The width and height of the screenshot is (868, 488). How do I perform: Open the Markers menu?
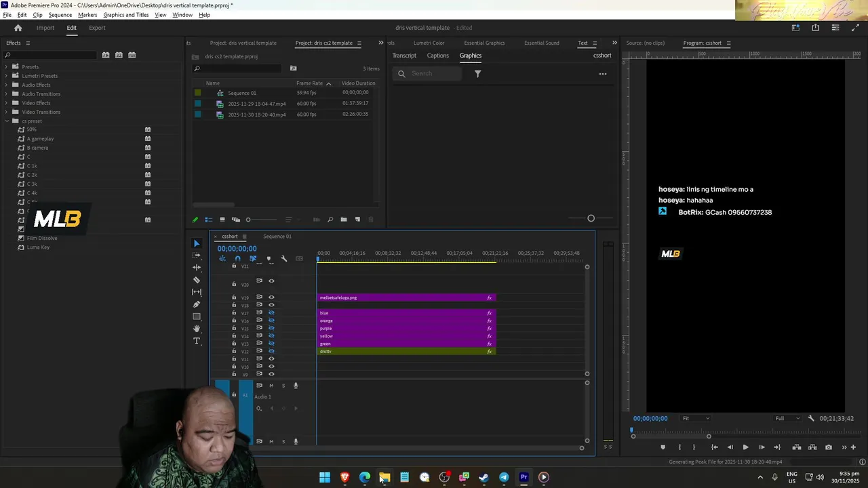click(x=87, y=15)
